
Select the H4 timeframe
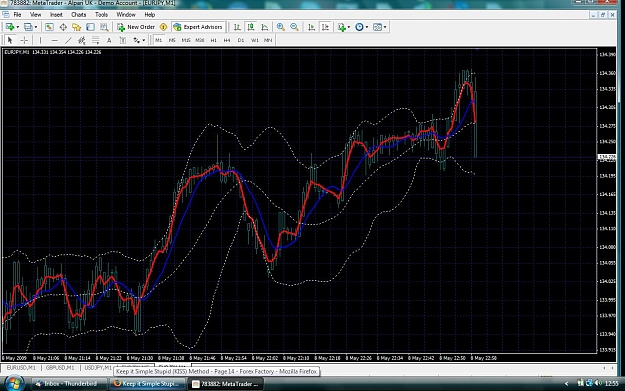tap(227, 40)
